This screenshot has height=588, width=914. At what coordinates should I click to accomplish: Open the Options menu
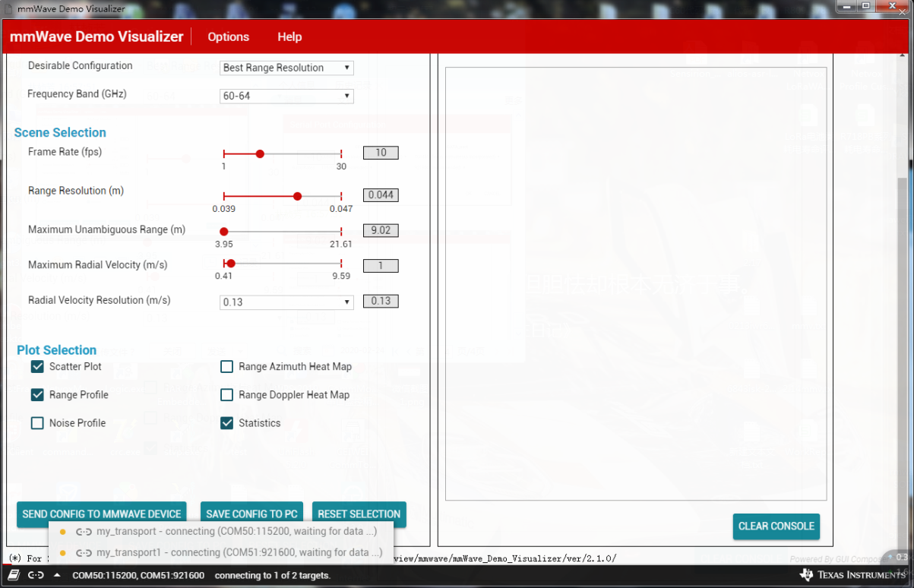(228, 36)
